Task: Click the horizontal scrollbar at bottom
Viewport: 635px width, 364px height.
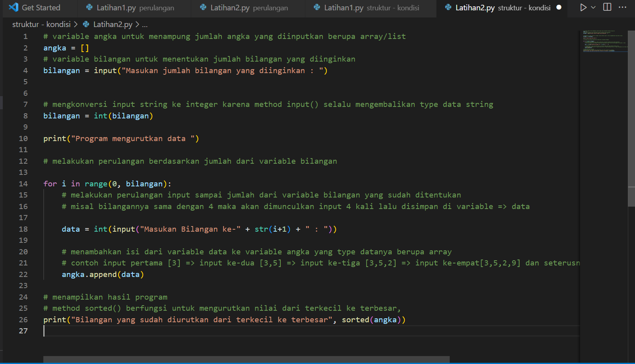Action: click(x=247, y=359)
